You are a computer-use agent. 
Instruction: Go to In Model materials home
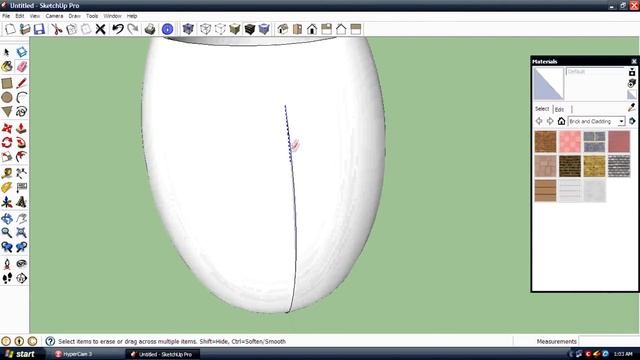(x=561, y=121)
